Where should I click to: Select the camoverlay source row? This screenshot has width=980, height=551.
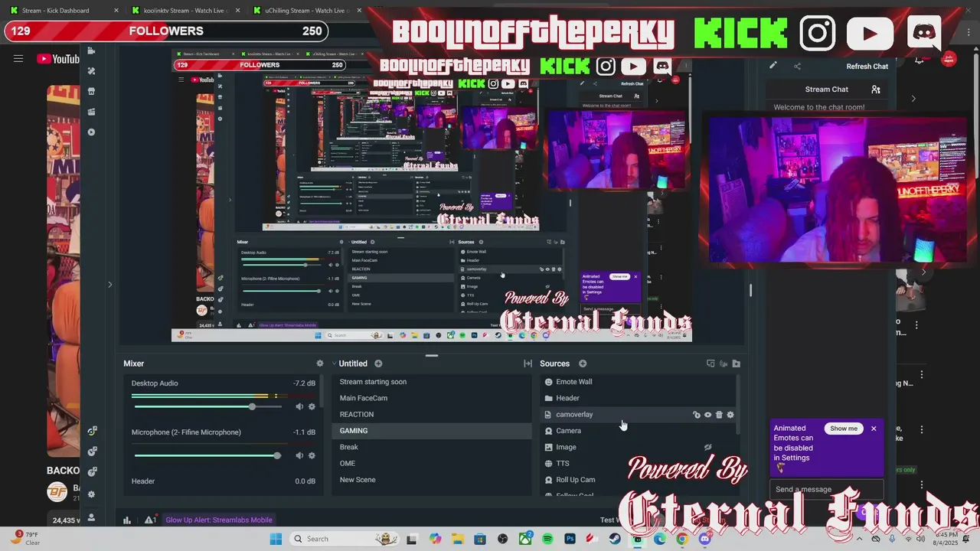[637, 415]
